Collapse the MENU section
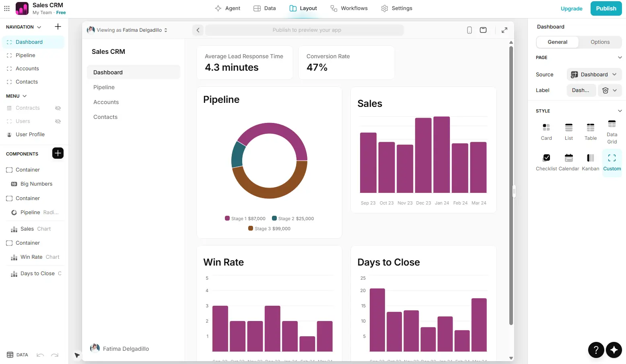The height and width of the screenshot is (364, 626). 25,96
